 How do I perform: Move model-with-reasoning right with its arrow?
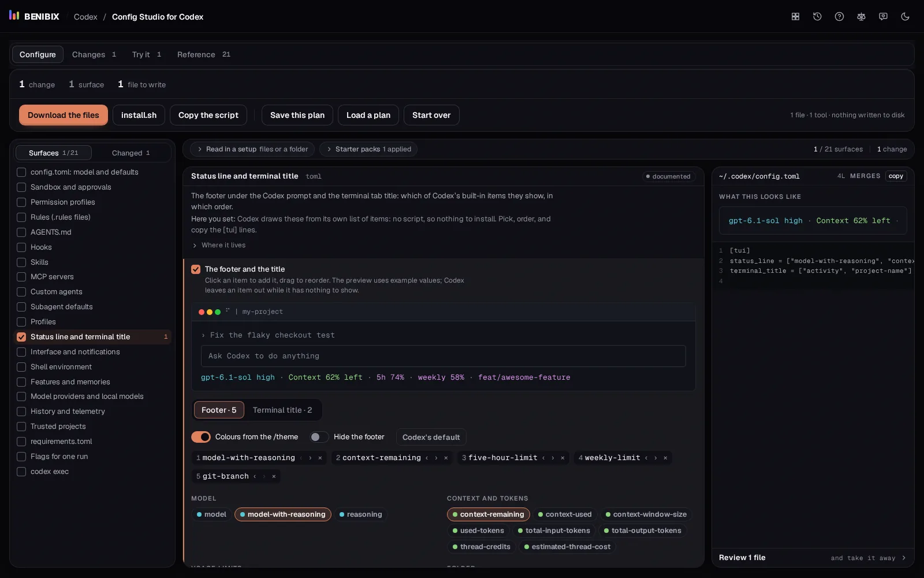pyautogui.click(x=310, y=458)
